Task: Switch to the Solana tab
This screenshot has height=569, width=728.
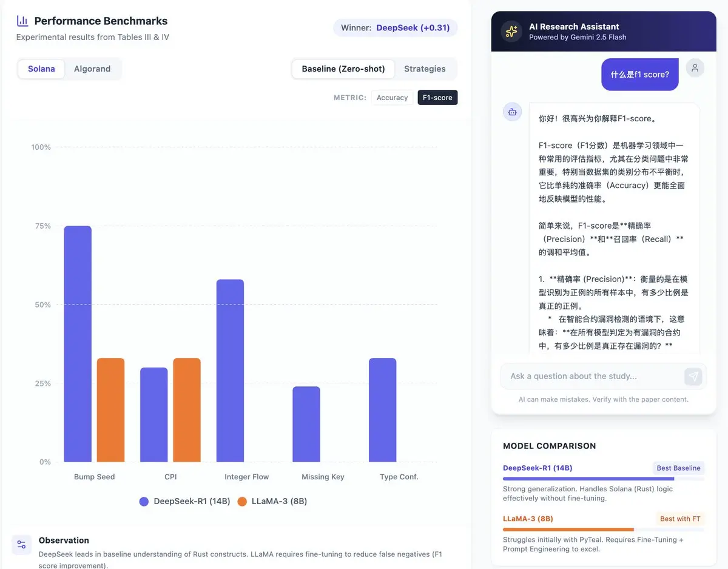Action: coord(41,69)
